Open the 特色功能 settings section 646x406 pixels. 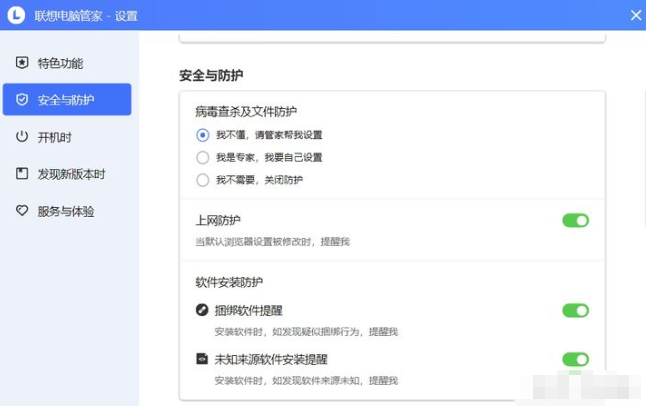click(x=67, y=63)
